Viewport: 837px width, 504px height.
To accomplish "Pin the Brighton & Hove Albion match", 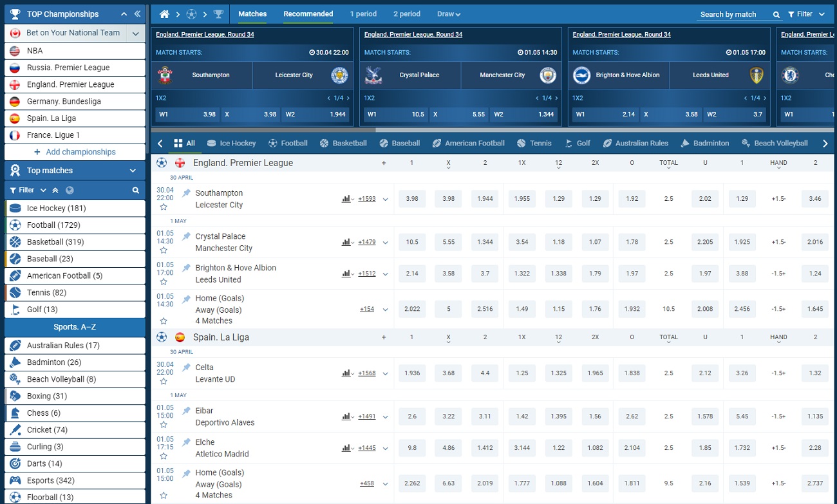I will (x=187, y=268).
